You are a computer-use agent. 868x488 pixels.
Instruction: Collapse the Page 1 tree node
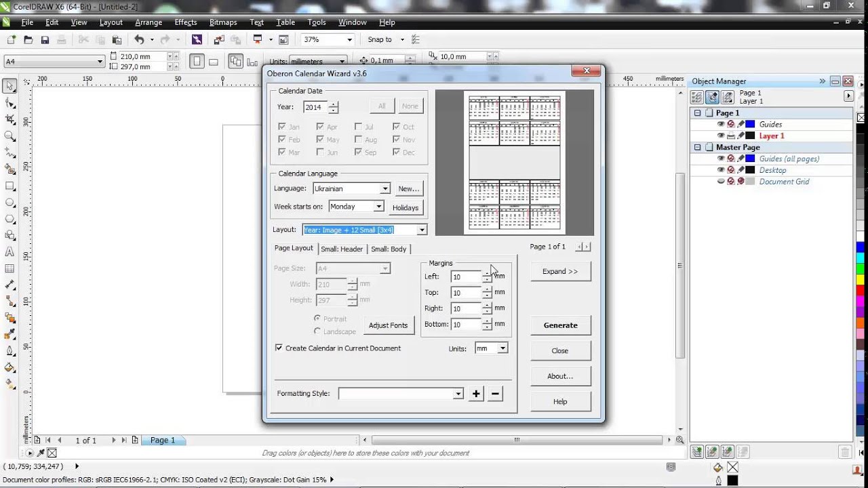pyautogui.click(x=697, y=113)
